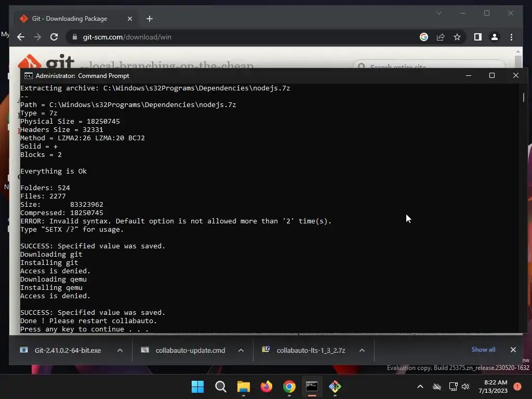Open Chrome profile menu

coord(495,37)
